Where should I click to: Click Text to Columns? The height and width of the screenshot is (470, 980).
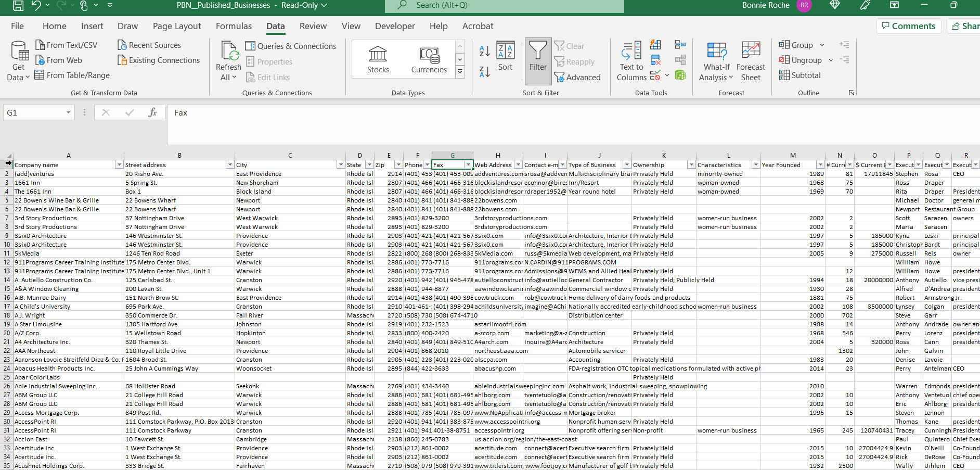[631, 61]
